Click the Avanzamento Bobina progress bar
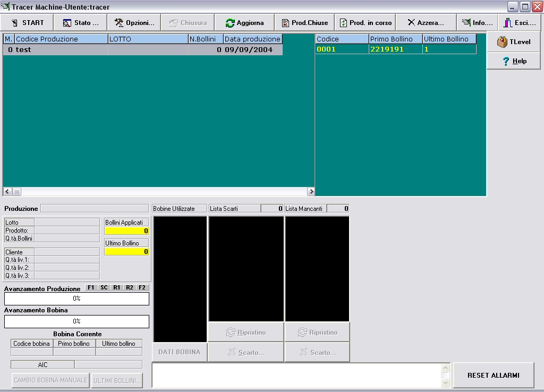The width and height of the screenshot is (544, 392). (x=76, y=321)
